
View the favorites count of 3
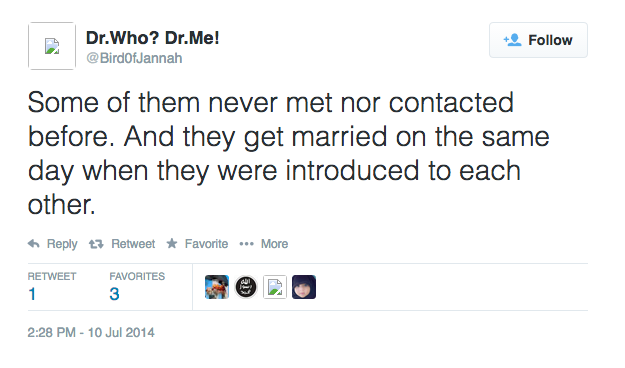pyautogui.click(x=114, y=294)
